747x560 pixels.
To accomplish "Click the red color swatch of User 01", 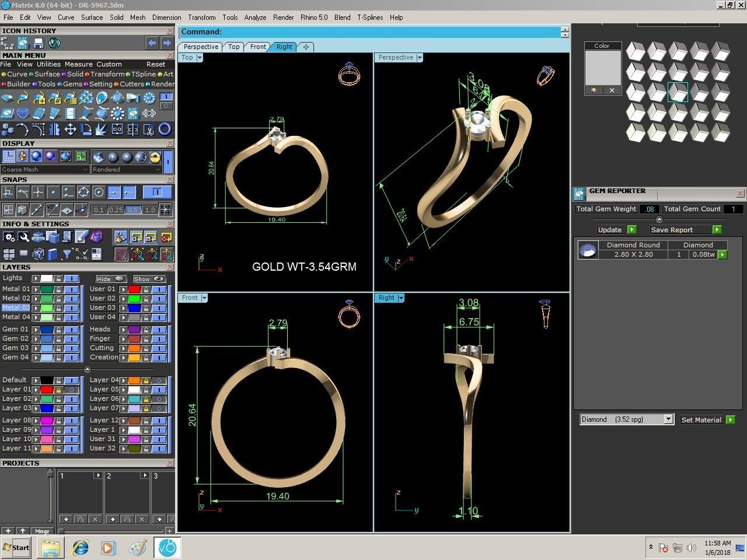I will click(134, 289).
